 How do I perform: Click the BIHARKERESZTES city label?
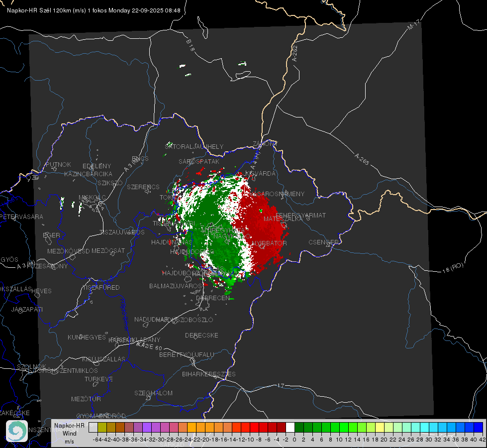pyautogui.click(x=209, y=374)
